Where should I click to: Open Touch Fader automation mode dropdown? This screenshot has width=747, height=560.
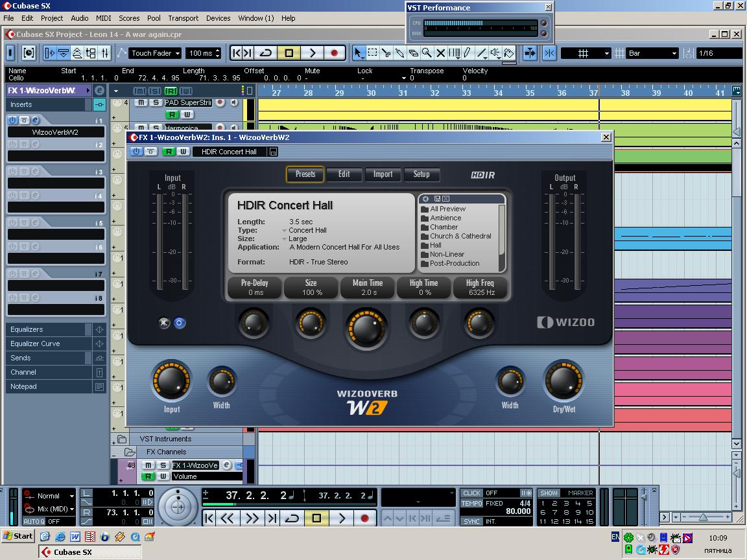point(156,53)
